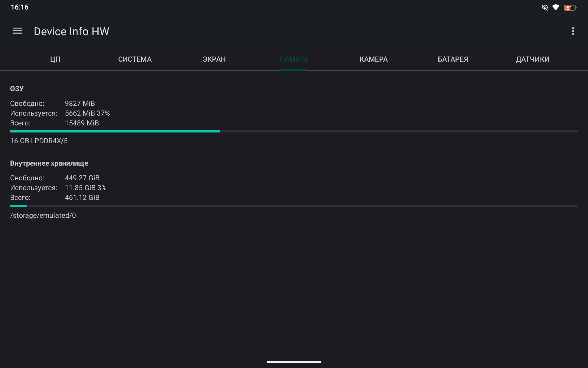Tap the ОЗУ section header
Image resolution: width=588 pixels, height=368 pixels.
coord(17,89)
